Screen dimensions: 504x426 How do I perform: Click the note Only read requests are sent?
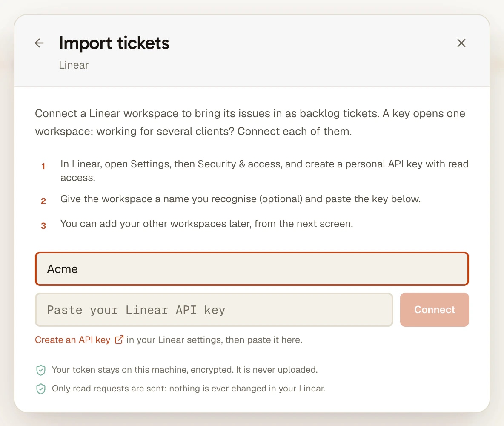(x=189, y=389)
